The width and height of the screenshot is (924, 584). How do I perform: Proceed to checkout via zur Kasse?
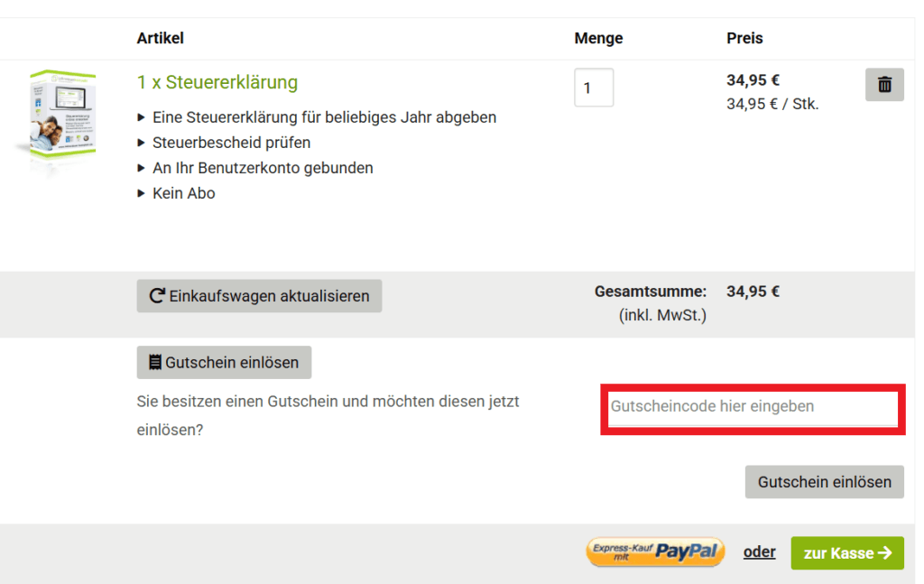[x=846, y=552]
